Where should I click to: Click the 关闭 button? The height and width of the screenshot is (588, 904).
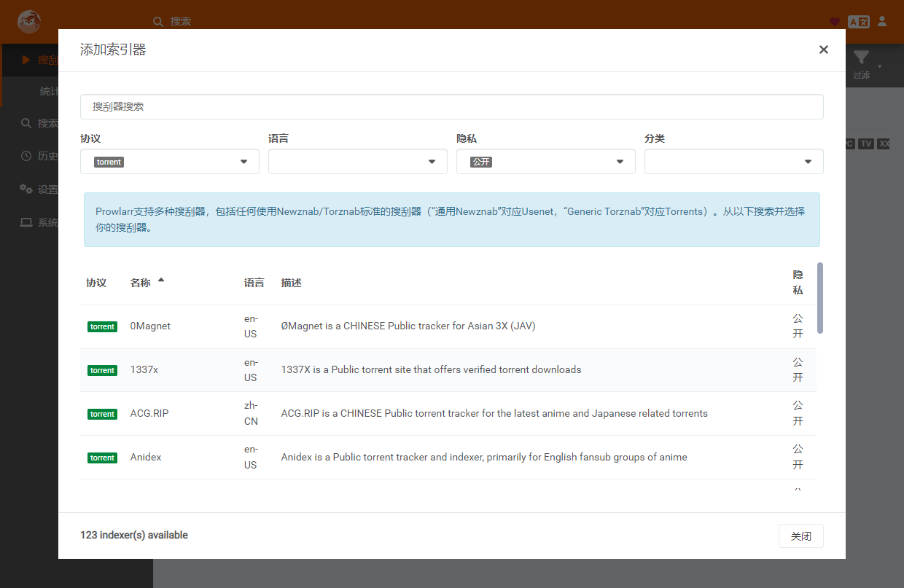(x=801, y=536)
